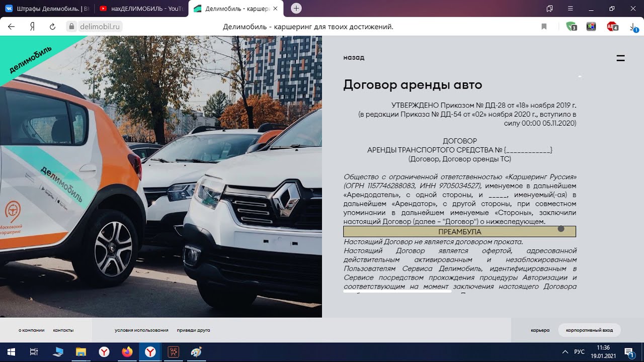Screen dimensions: 644x362
Task: Open the Windows Start menu
Action: click(x=11, y=352)
